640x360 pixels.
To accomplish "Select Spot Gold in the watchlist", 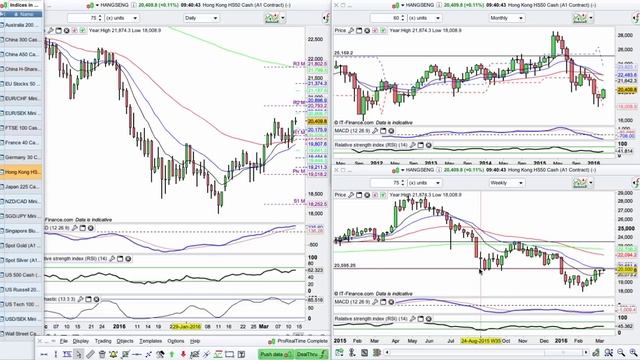I will (21, 245).
